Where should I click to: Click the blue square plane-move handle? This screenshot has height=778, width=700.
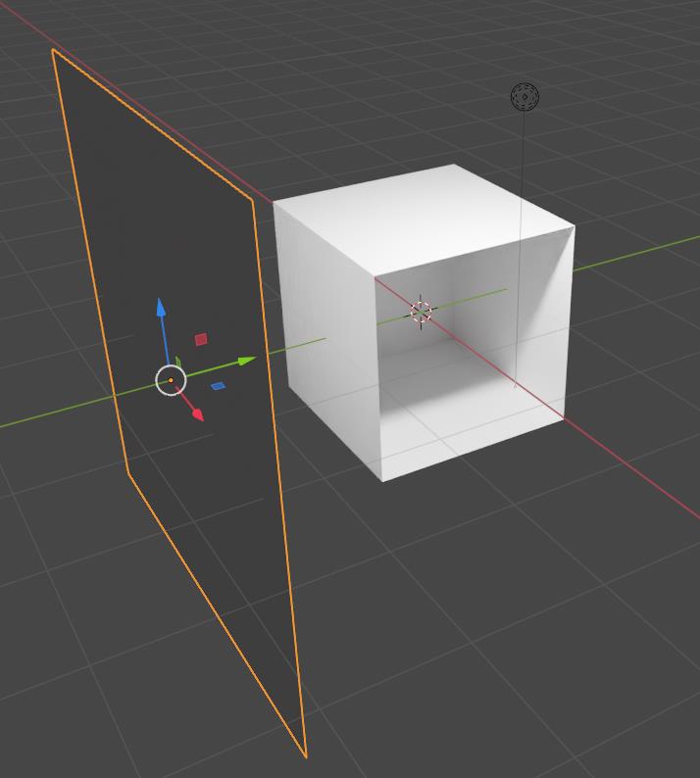pos(218,385)
